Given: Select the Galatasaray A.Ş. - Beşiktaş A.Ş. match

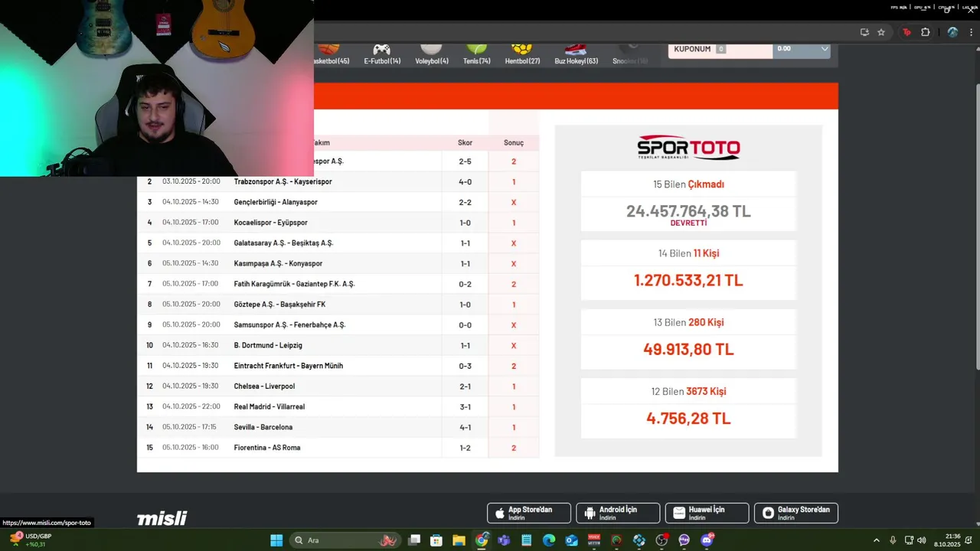Looking at the screenshot, I should pyautogui.click(x=338, y=243).
